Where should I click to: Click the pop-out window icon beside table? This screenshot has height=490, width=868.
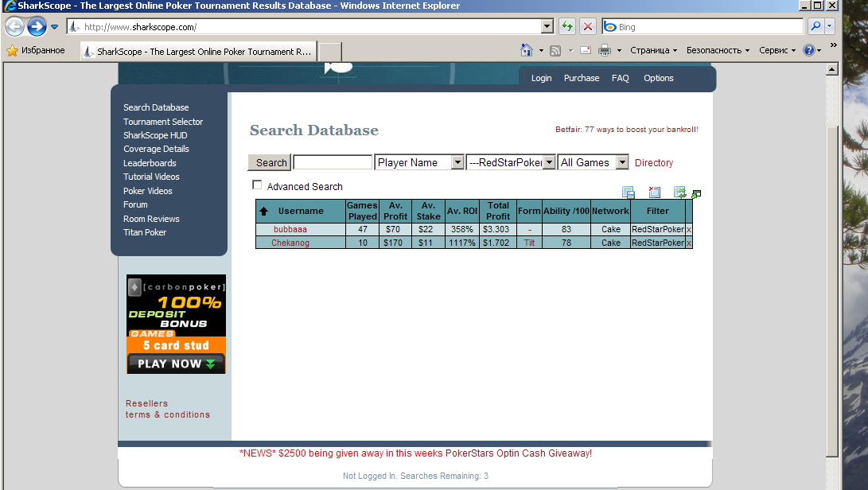(696, 194)
